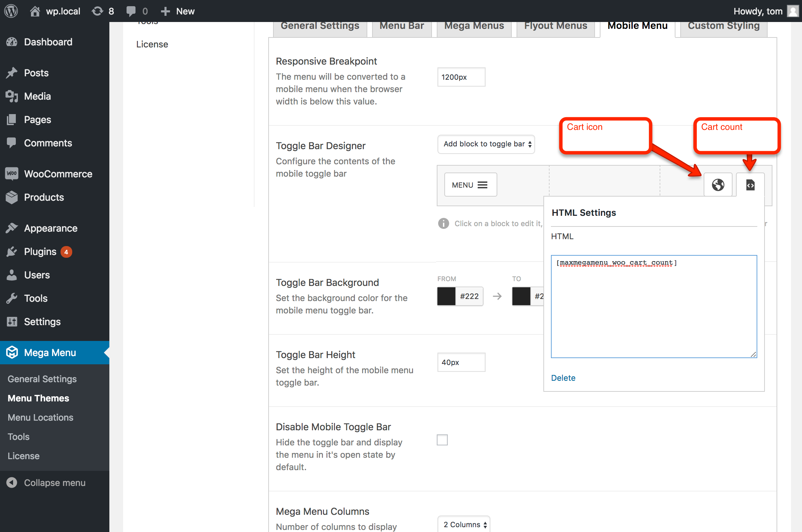Screen dimensions: 802x532
Task: Switch to the Flyout Menus tab
Action: tap(555, 26)
